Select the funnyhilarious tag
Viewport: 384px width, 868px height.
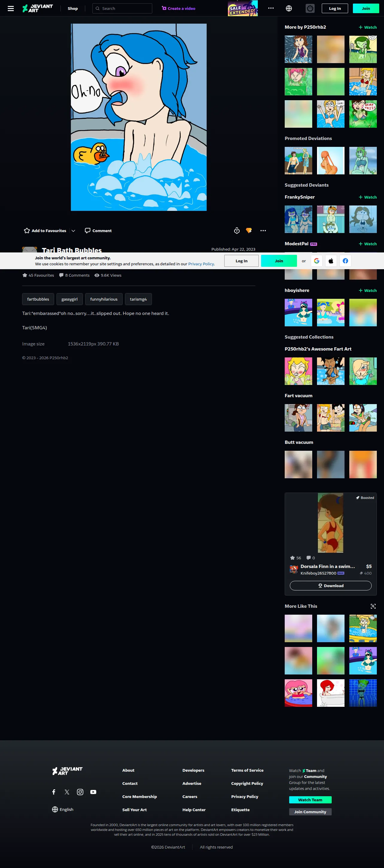click(x=104, y=299)
